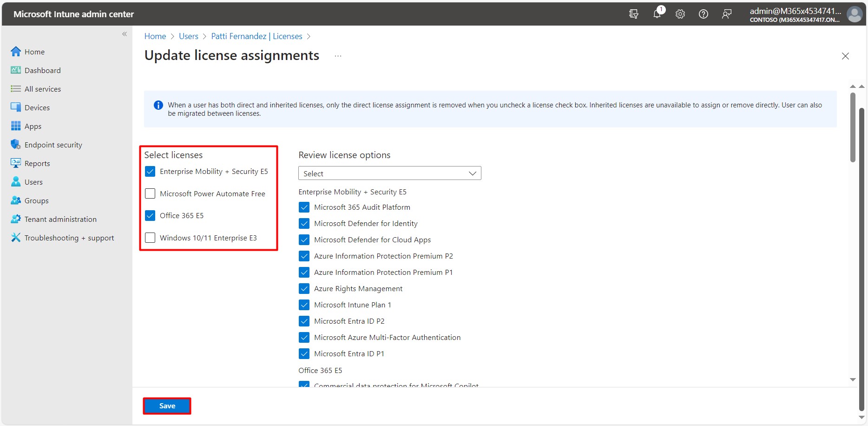Uncheck Microsoft Azure Multi-Factor Authentication
Screen dimensions: 868x426
pos(304,338)
